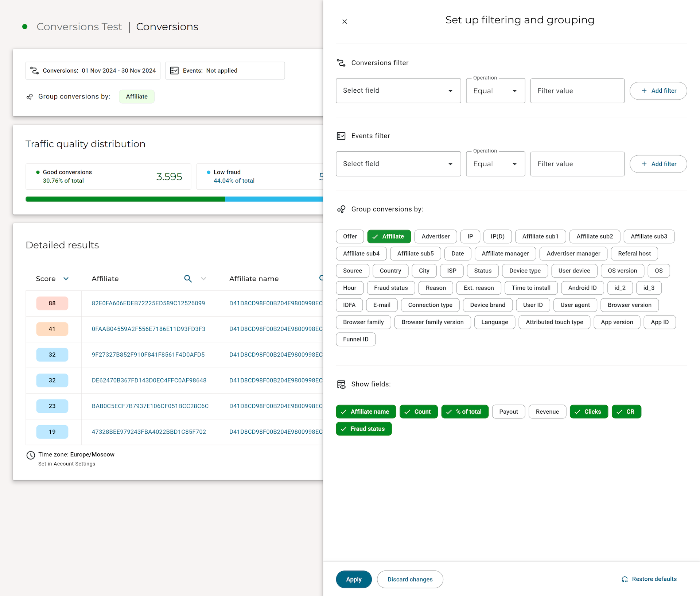Click the events icon in date bar

[x=174, y=70]
